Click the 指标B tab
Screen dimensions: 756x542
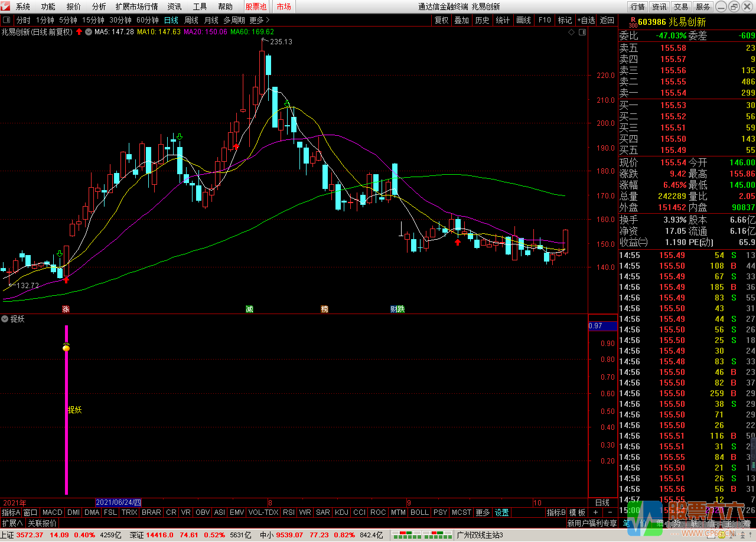tap(556, 512)
